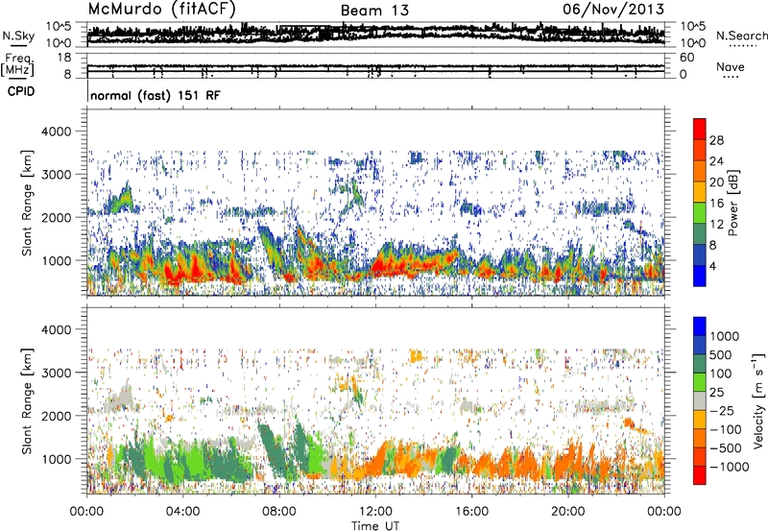Click the 'normal (fast) 151 RF' mode text

point(156,95)
